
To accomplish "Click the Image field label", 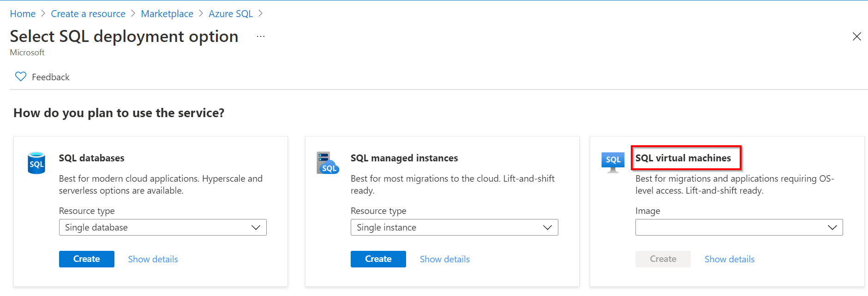I will 648,211.
